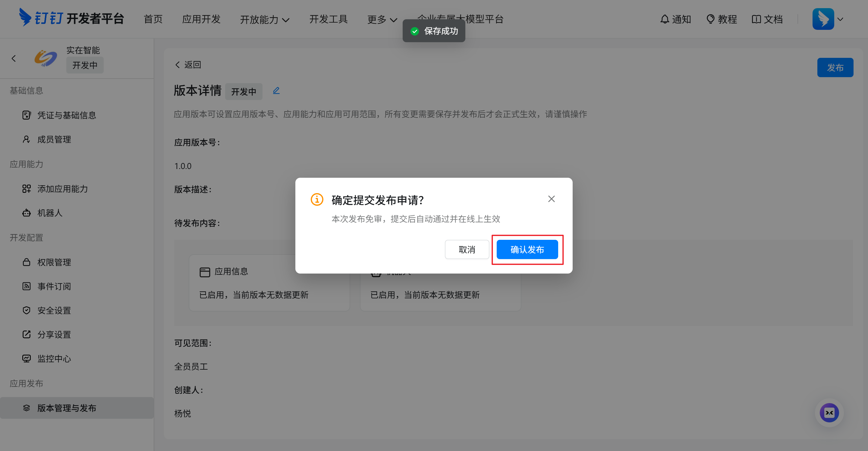Click the 确认发布 button
The width and height of the screenshot is (868, 451).
coord(527,249)
